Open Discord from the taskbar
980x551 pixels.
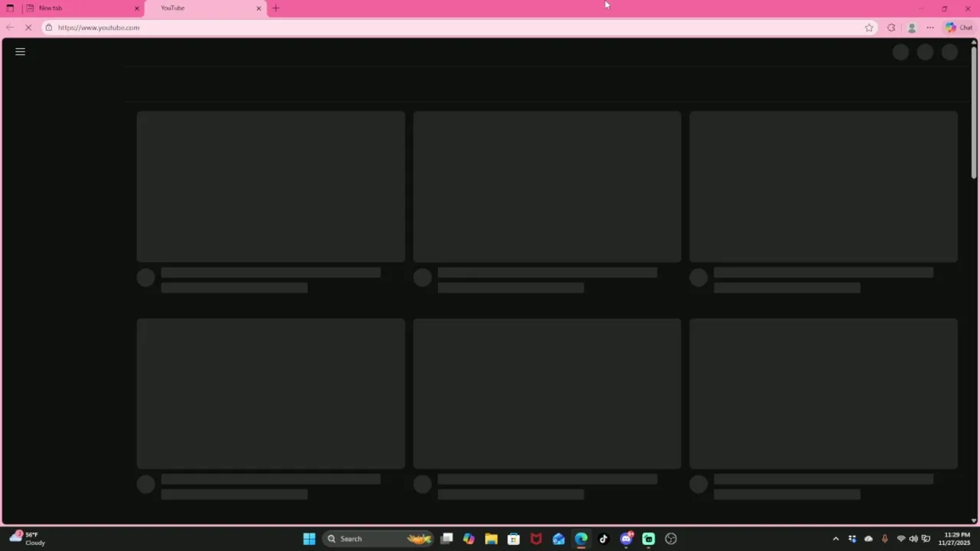[626, 539]
